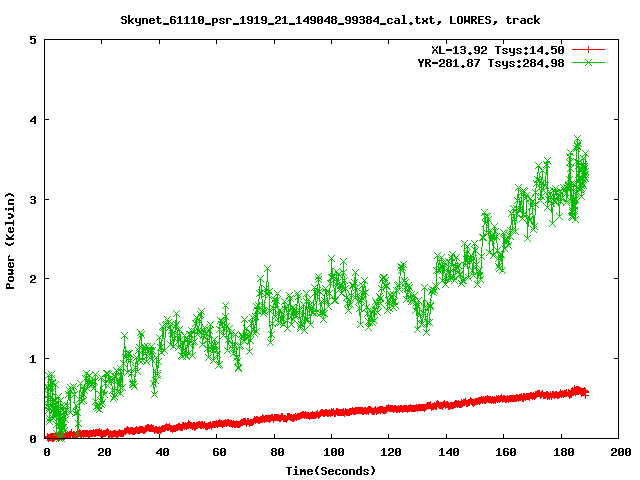Click the 180 tick label on x-axis
This screenshot has height=480, width=640.
pos(561,453)
